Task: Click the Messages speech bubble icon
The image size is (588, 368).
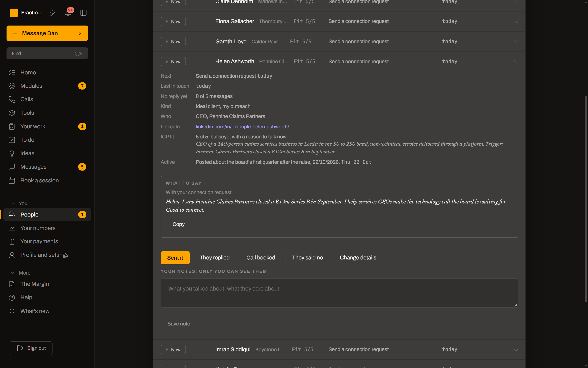Action: [12, 167]
